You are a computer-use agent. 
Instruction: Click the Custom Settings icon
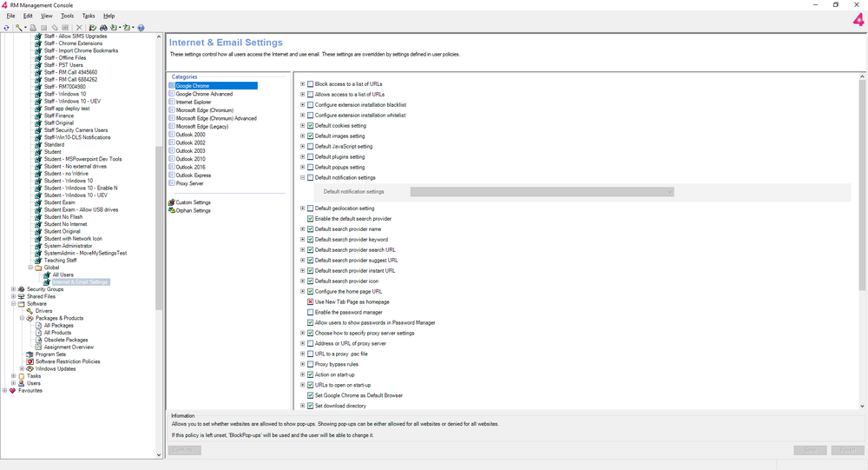pos(172,202)
